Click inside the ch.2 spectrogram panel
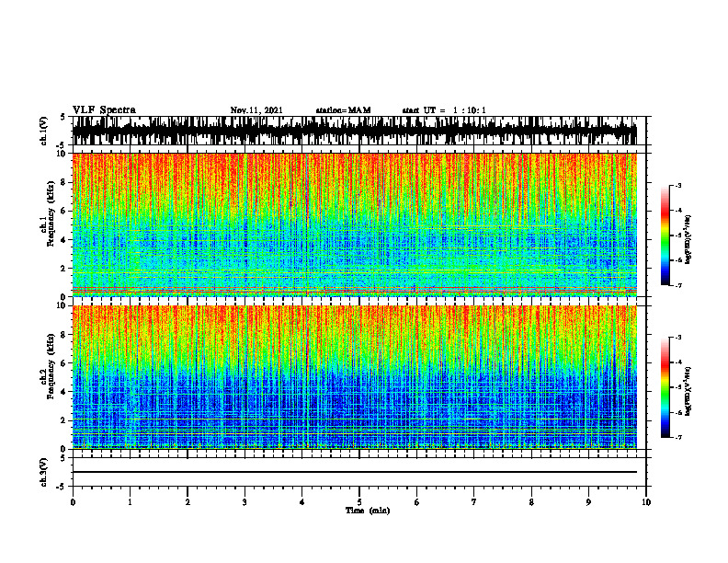This screenshot has height=563, width=728. [x=354, y=377]
